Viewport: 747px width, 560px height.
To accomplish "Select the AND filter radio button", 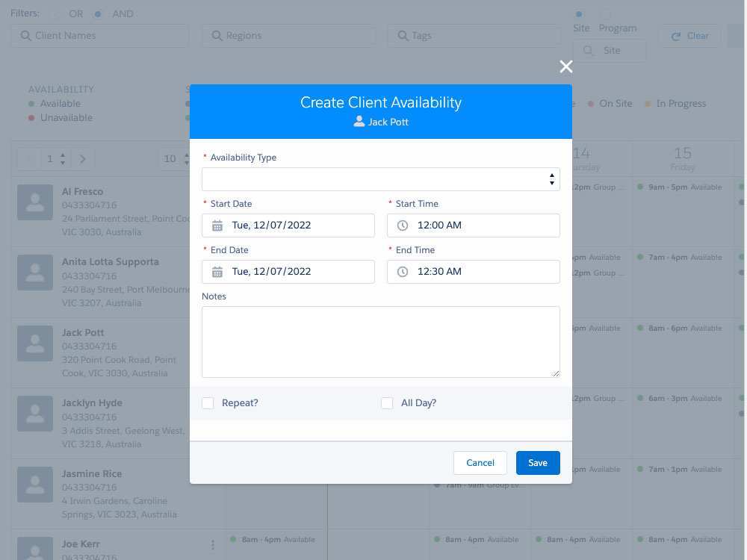I will [x=98, y=13].
